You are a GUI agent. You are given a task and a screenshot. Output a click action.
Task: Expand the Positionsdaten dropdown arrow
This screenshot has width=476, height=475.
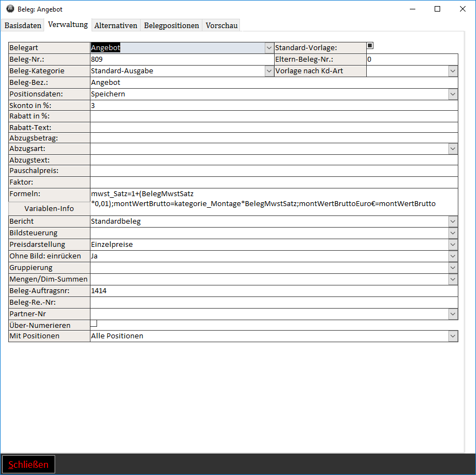coord(453,94)
